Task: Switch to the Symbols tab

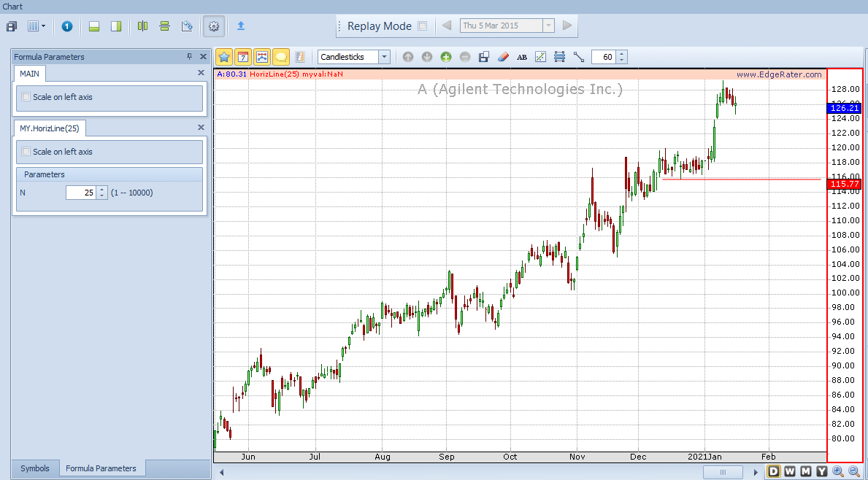Action: click(x=35, y=468)
